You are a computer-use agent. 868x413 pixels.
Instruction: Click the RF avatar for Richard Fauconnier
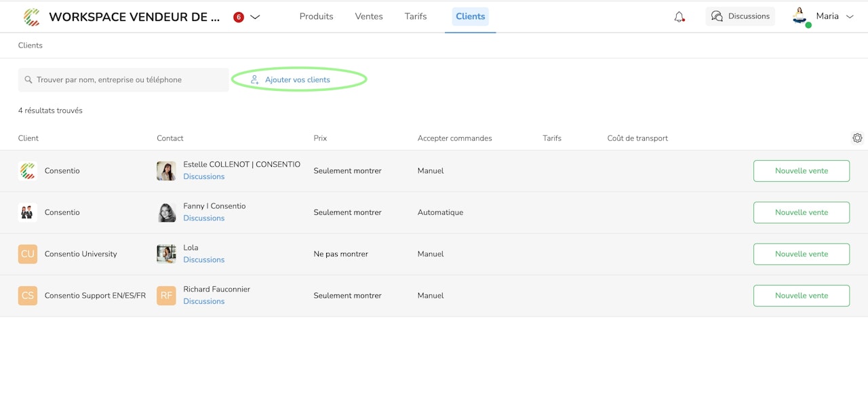166,296
